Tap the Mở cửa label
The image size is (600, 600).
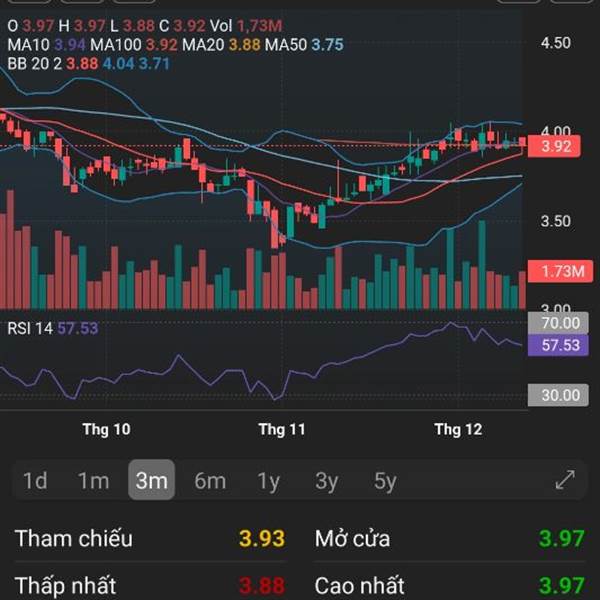(352, 538)
